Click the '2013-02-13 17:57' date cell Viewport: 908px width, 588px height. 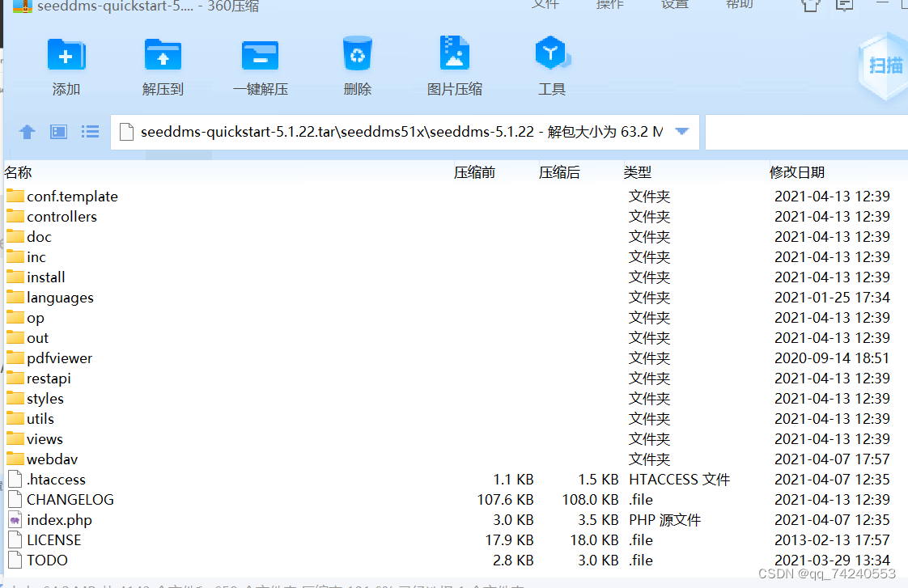point(832,540)
